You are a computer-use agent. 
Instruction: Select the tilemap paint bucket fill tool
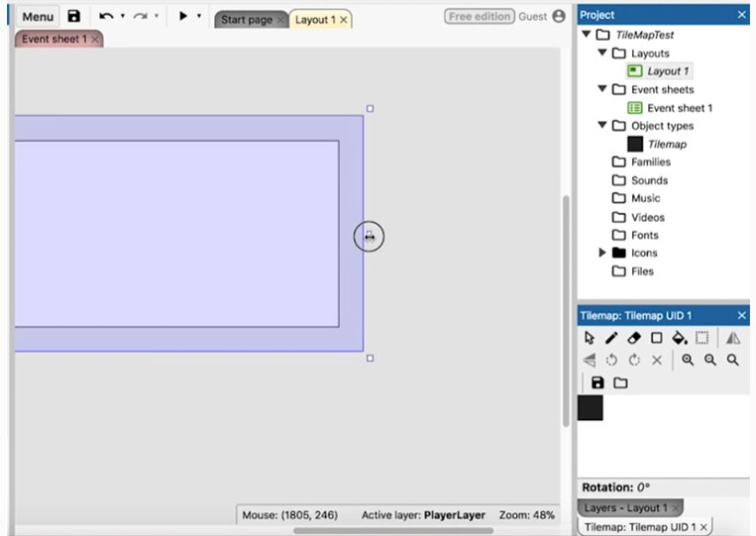pyautogui.click(x=680, y=338)
